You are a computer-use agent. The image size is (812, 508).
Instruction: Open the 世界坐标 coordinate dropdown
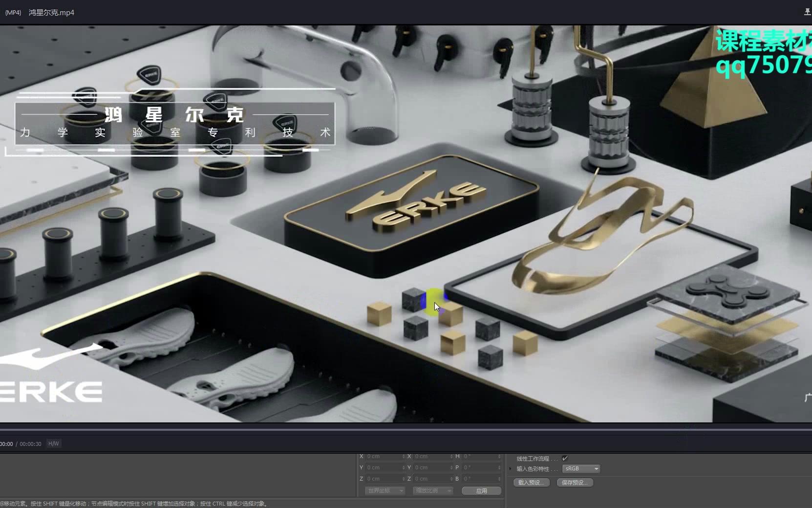385,490
